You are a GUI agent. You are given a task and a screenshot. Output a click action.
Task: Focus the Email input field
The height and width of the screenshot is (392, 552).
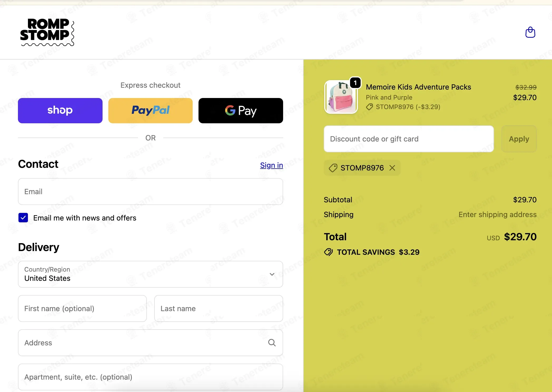tap(151, 192)
